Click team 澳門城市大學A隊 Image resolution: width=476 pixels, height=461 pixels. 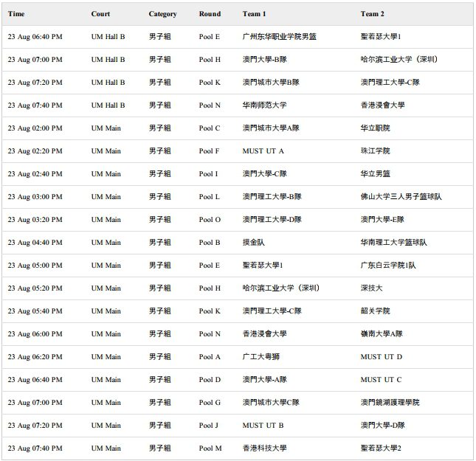(x=271, y=128)
